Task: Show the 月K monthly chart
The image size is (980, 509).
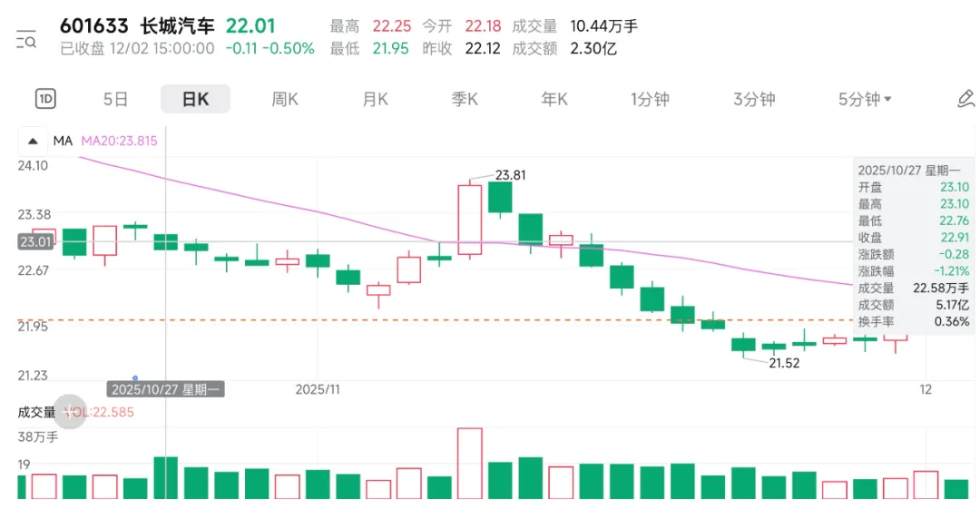Action: click(x=375, y=99)
